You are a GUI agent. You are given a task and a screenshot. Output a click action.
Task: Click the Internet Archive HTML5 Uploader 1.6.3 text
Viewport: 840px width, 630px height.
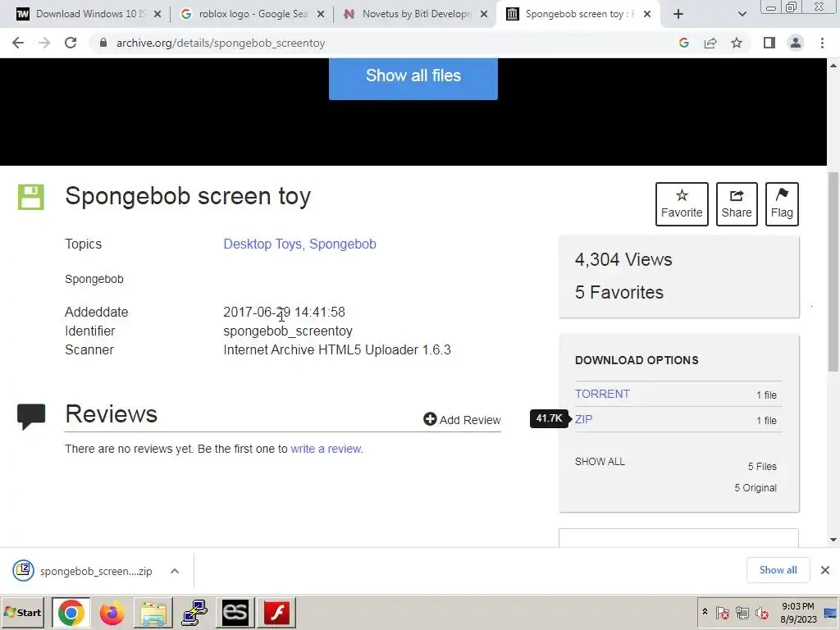pos(337,349)
